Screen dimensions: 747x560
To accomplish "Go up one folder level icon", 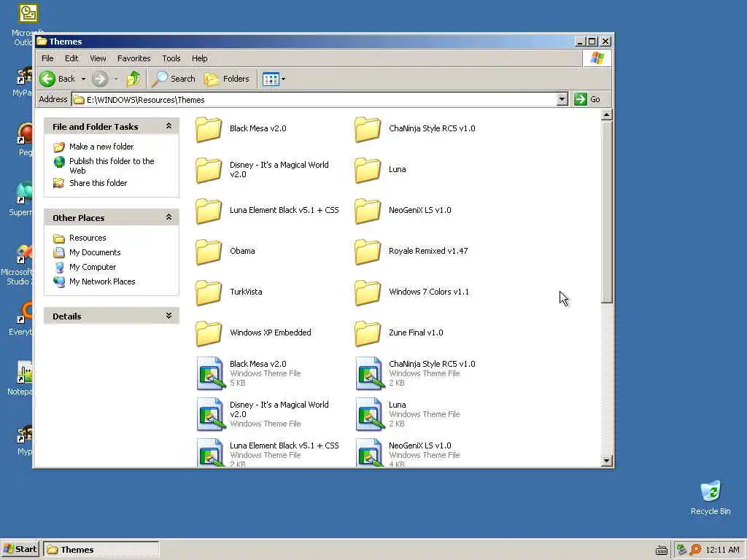I will (133, 79).
